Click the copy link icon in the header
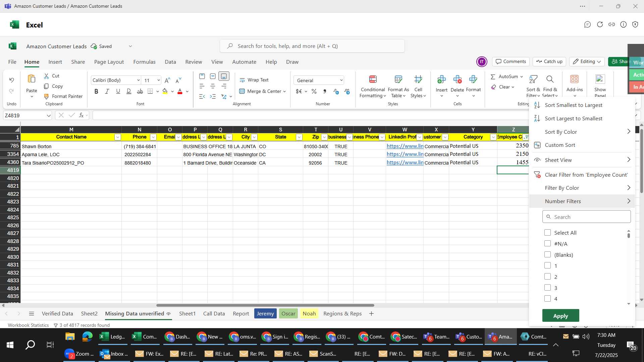 [x=612, y=24]
